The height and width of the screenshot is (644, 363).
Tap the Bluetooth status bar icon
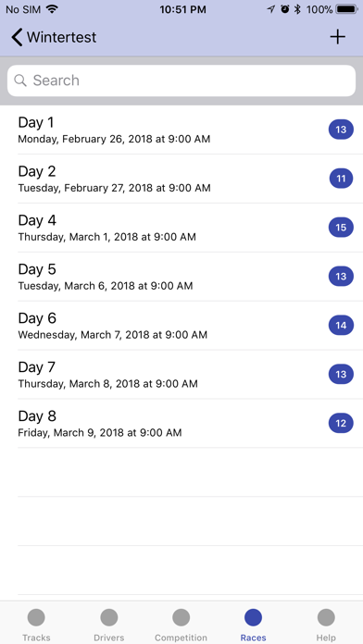coord(297,9)
